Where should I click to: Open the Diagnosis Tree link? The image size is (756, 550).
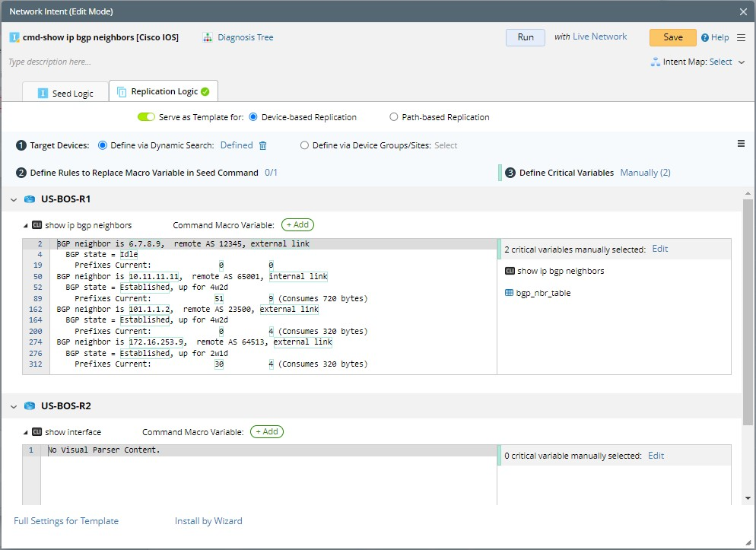tap(246, 37)
